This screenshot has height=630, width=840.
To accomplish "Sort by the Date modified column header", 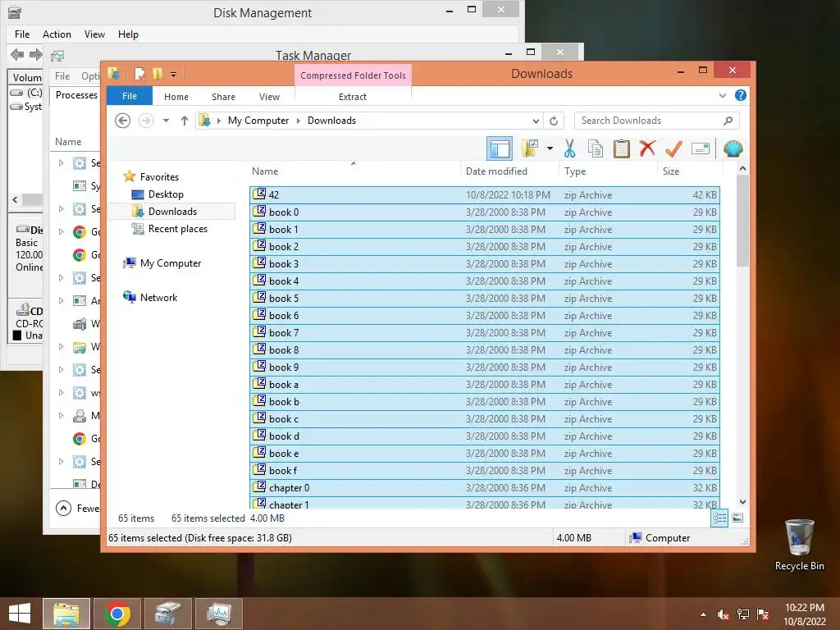I will (509, 171).
